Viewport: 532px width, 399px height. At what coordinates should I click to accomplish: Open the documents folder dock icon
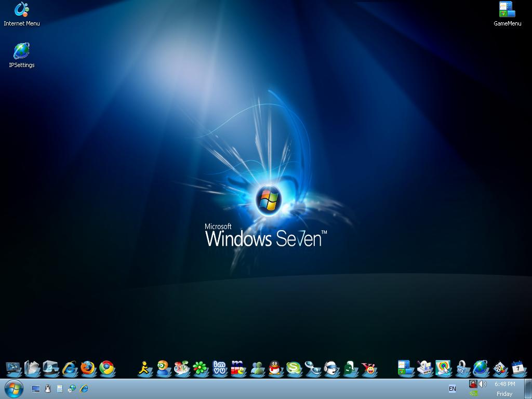point(32,369)
